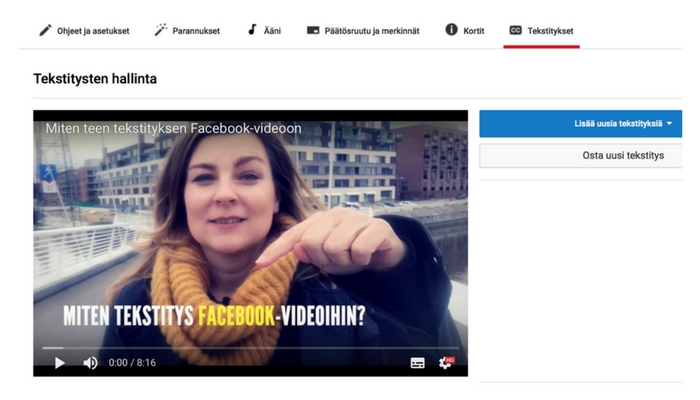Click the info circle icon for Kortit
Viewport: 700px width, 400px height.
click(451, 30)
